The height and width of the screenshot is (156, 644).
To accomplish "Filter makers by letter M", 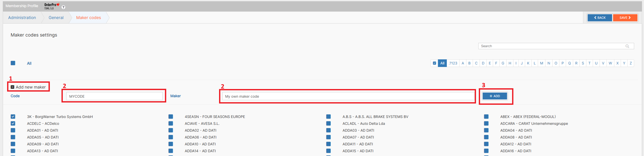I will pos(541,63).
